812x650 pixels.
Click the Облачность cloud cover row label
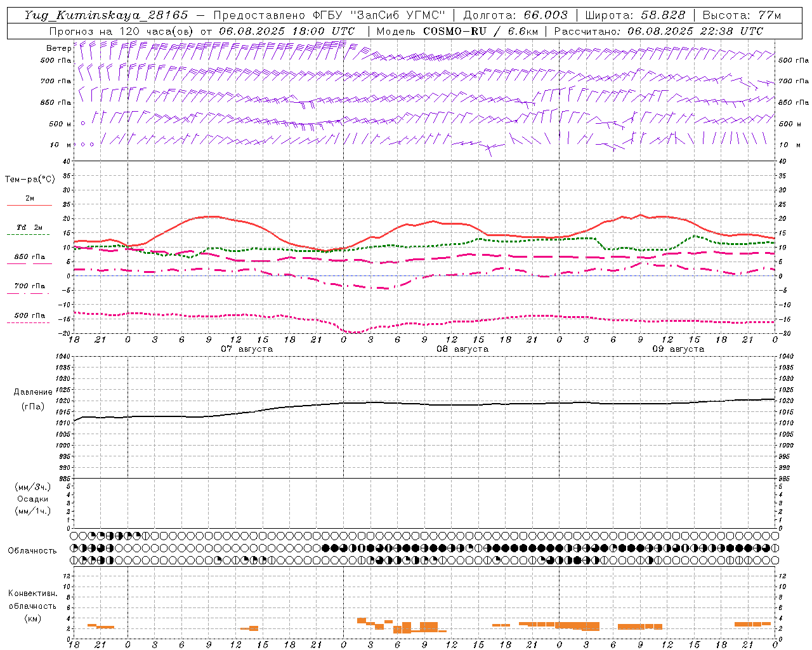(32, 551)
